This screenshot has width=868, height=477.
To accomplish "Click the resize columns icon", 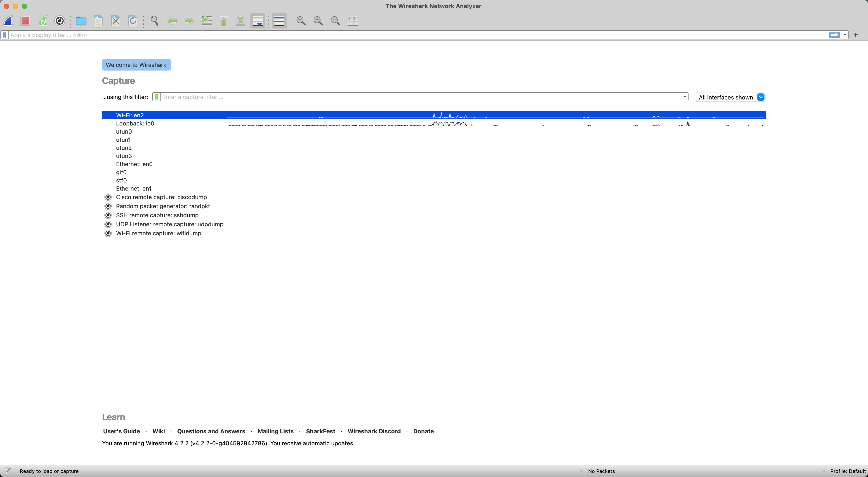I will click(352, 21).
